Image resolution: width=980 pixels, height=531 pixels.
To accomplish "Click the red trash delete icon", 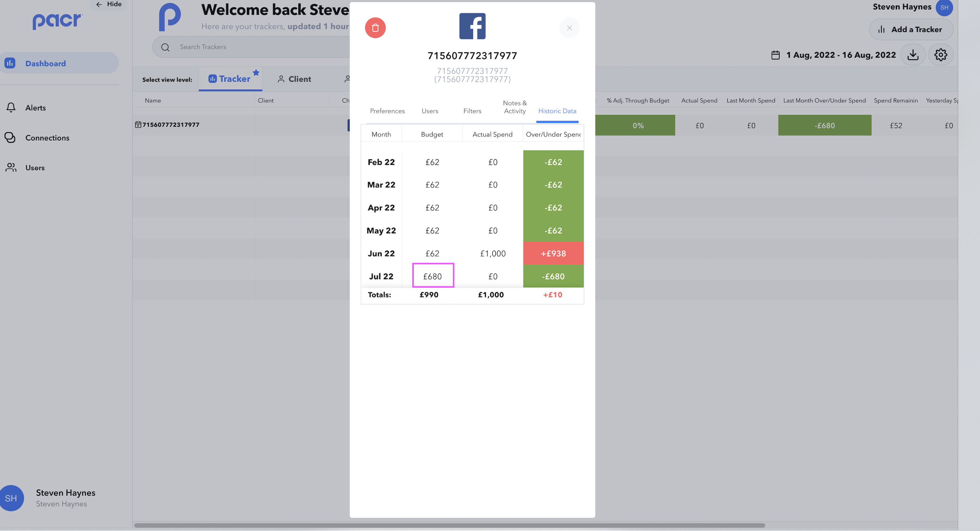I will coord(375,28).
